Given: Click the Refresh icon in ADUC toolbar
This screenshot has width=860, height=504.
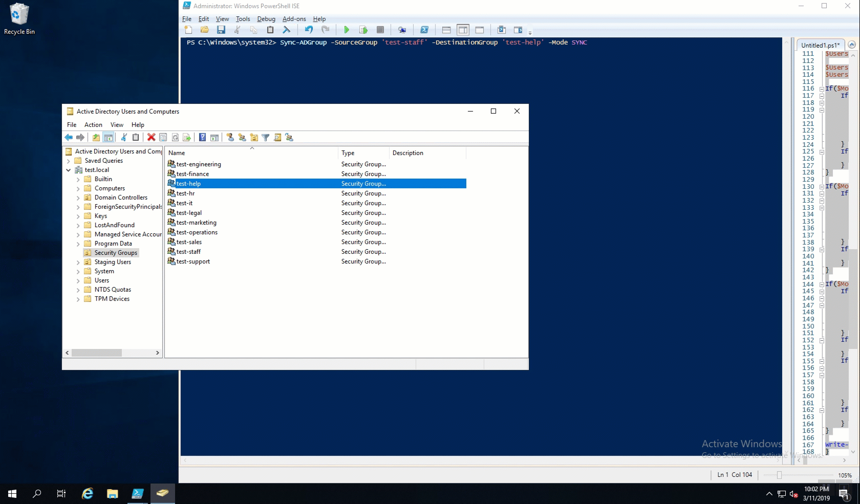Looking at the screenshot, I should pyautogui.click(x=175, y=137).
